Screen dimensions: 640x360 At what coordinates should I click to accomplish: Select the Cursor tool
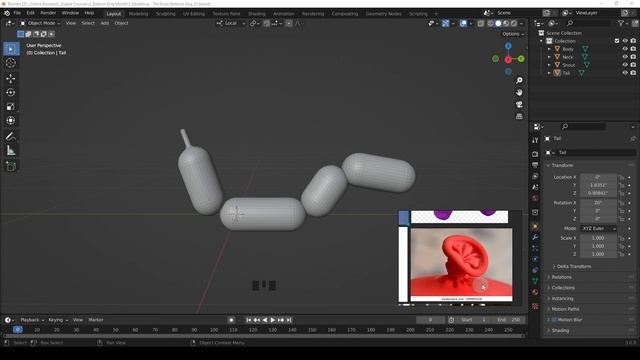pos(11,63)
